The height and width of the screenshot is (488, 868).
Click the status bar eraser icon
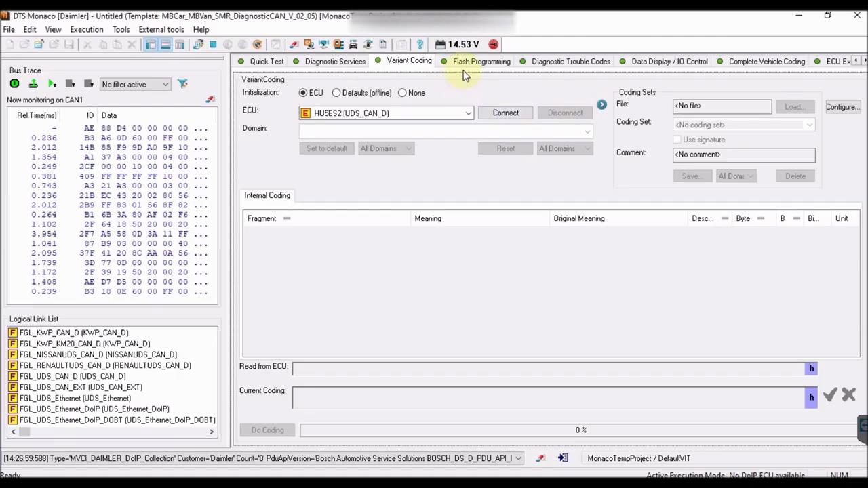tap(540, 458)
